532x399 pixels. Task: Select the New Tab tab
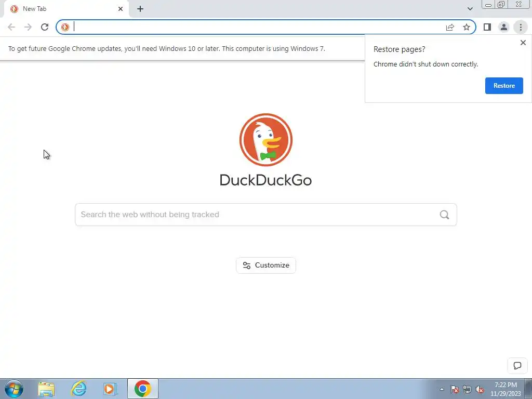coord(66,9)
